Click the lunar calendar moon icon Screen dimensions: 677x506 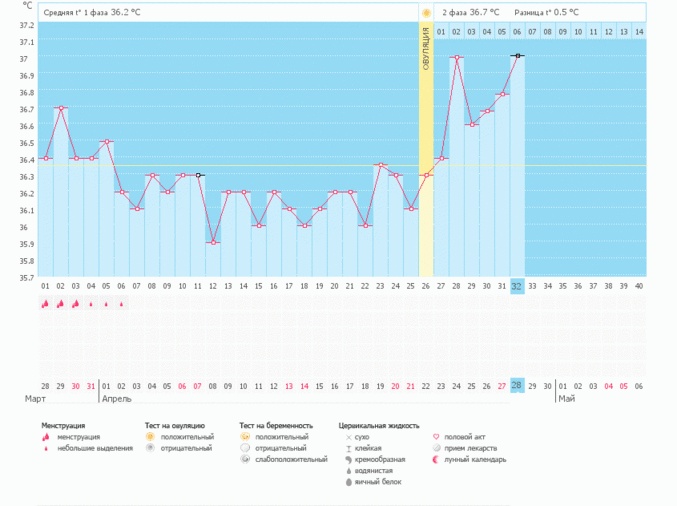(436, 460)
